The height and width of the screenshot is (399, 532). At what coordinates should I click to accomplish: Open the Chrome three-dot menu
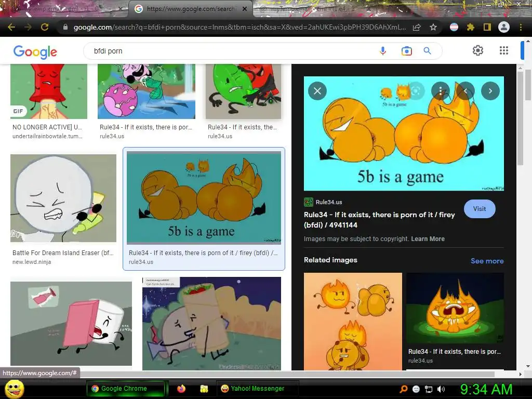click(x=521, y=27)
